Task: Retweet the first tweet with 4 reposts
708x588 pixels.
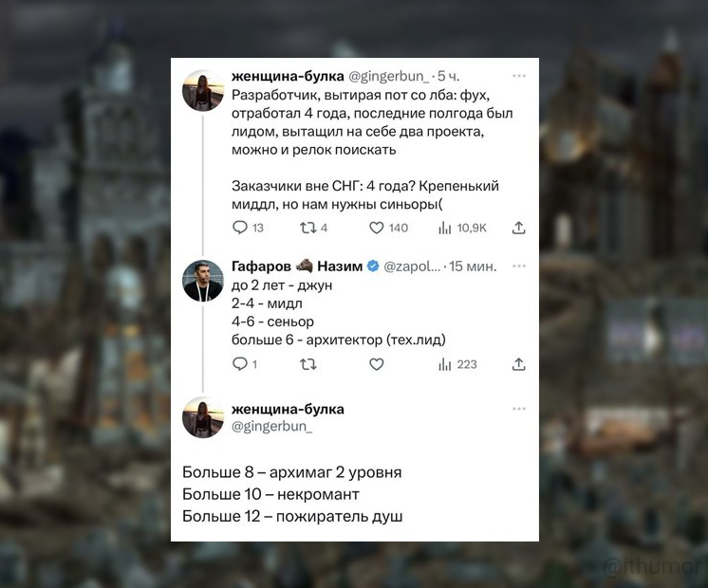Action: [x=308, y=228]
